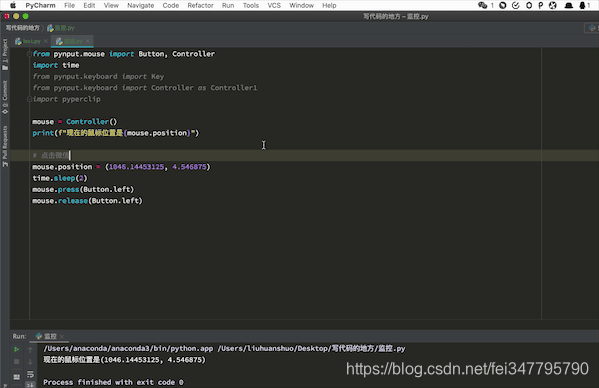Collapse the import block fold marker at line one
Image resolution: width=599 pixels, height=388 pixels.
click(29, 54)
